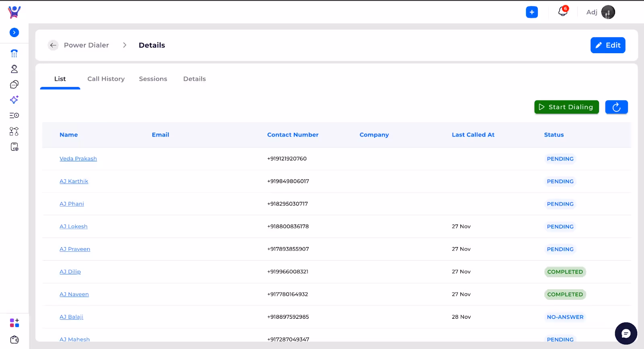Expand the sidebar with the blue arrow
This screenshot has width=644, height=349.
pos(14,32)
